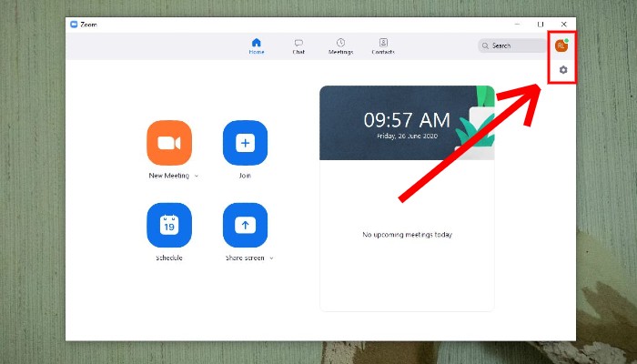Viewport: 637px width, 364px height.
Task: Click the Search input field
Action: click(x=512, y=45)
